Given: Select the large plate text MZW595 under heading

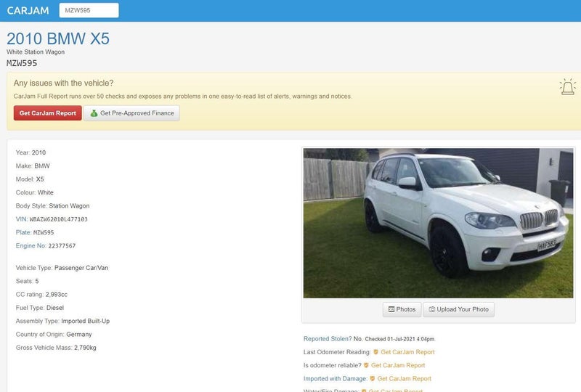Looking at the screenshot, I should (x=22, y=63).
